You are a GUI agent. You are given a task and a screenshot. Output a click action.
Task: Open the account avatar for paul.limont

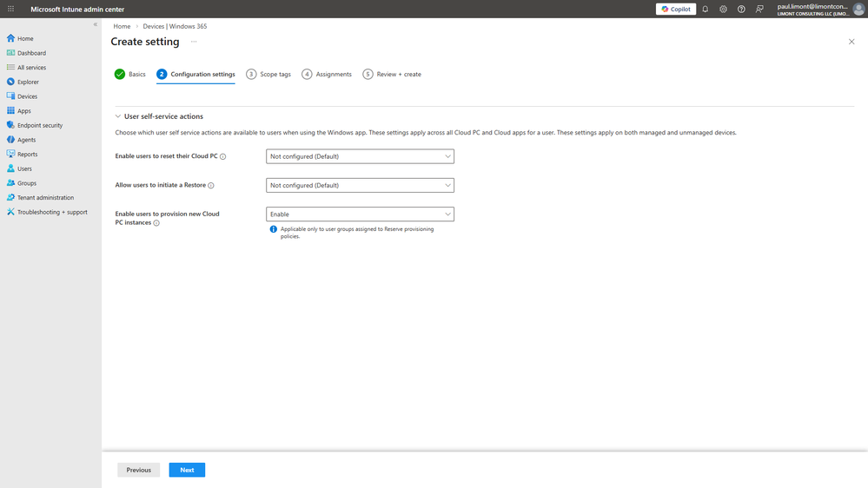pos(858,9)
